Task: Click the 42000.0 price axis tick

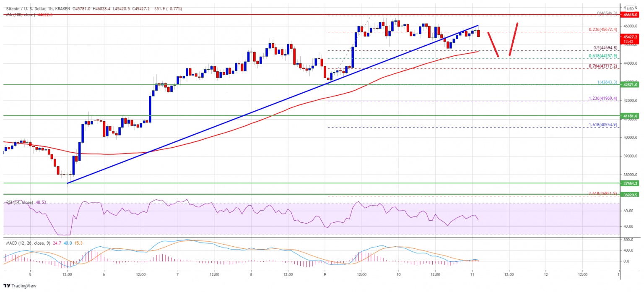Action: (x=631, y=101)
